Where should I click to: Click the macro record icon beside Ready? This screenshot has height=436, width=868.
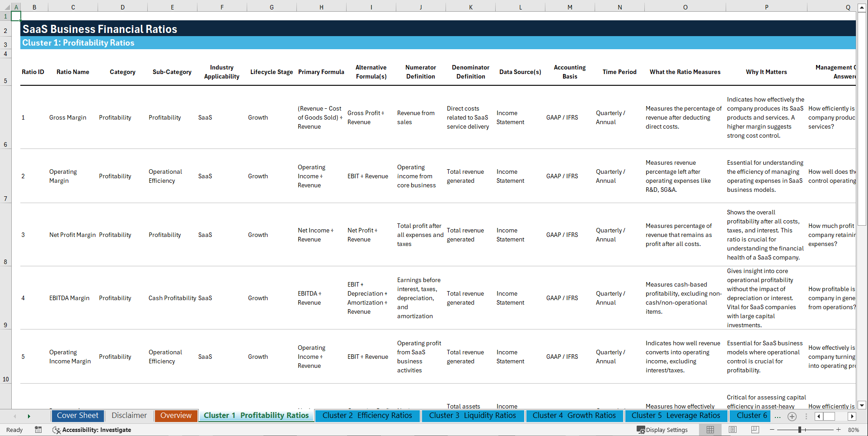[38, 430]
